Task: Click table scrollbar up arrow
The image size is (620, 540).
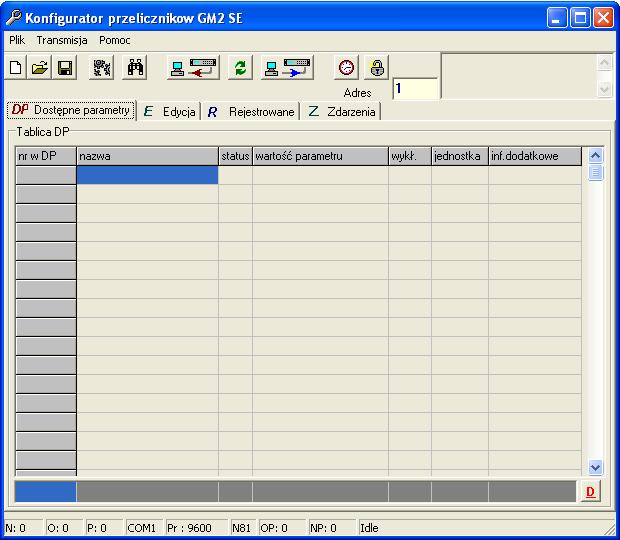Action: [595, 156]
